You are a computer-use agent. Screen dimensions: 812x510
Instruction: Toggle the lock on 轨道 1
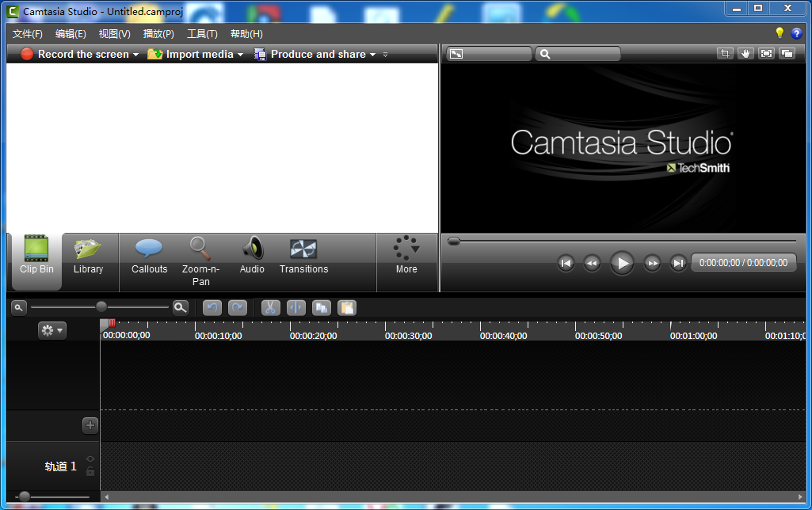(x=90, y=471)
